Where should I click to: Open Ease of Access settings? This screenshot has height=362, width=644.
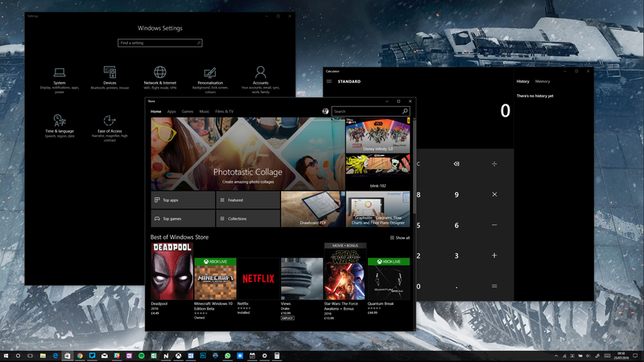tap(109, 128)
